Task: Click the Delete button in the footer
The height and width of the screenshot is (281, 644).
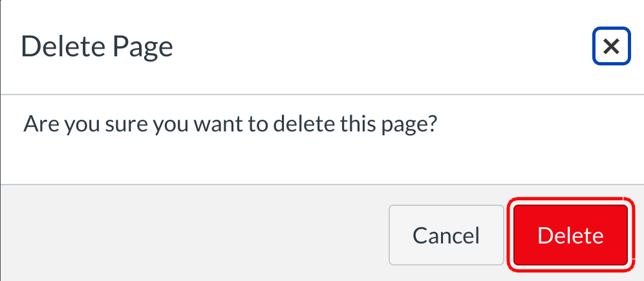Action: click(x=570, y=236)
